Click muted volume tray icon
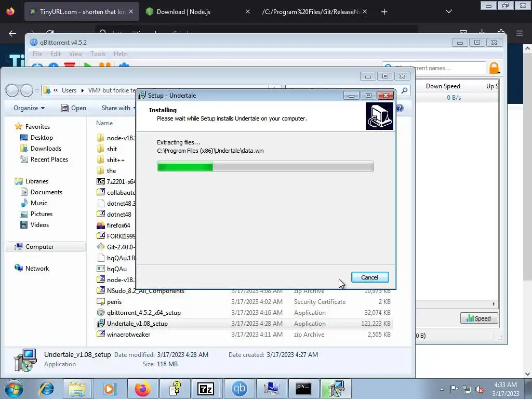 click(x=480, y=389)
